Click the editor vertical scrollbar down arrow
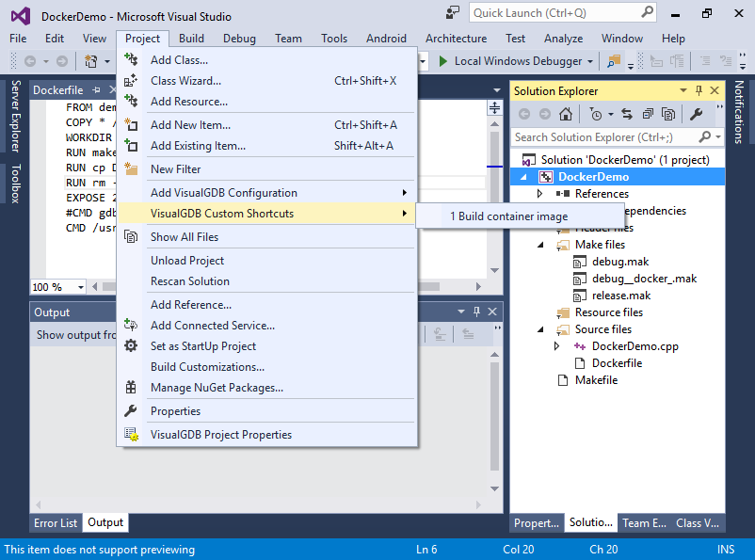This screenshot has width=755, height=560. tap(494, 270)
